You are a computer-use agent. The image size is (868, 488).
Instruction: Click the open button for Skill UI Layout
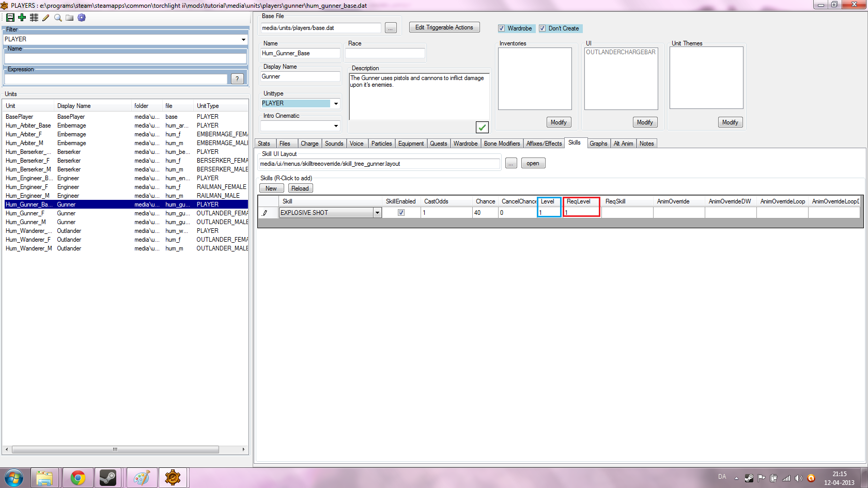533,163
